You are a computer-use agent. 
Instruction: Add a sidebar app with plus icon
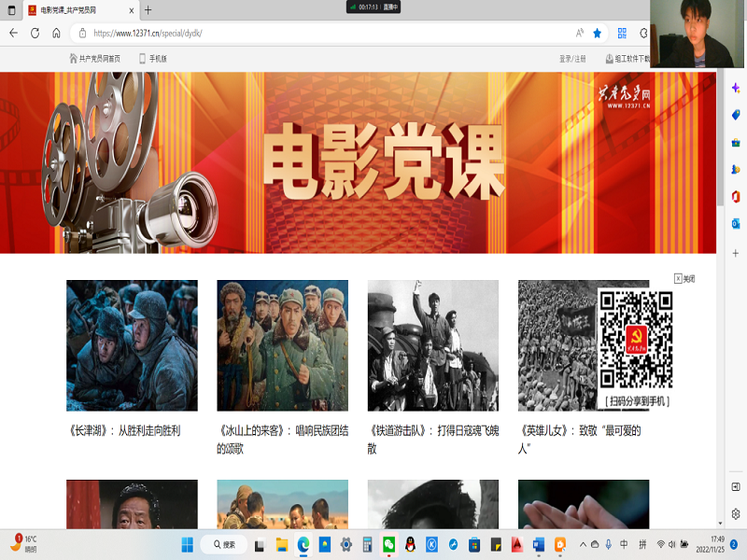pyautogui.click(x=736, y=253)
